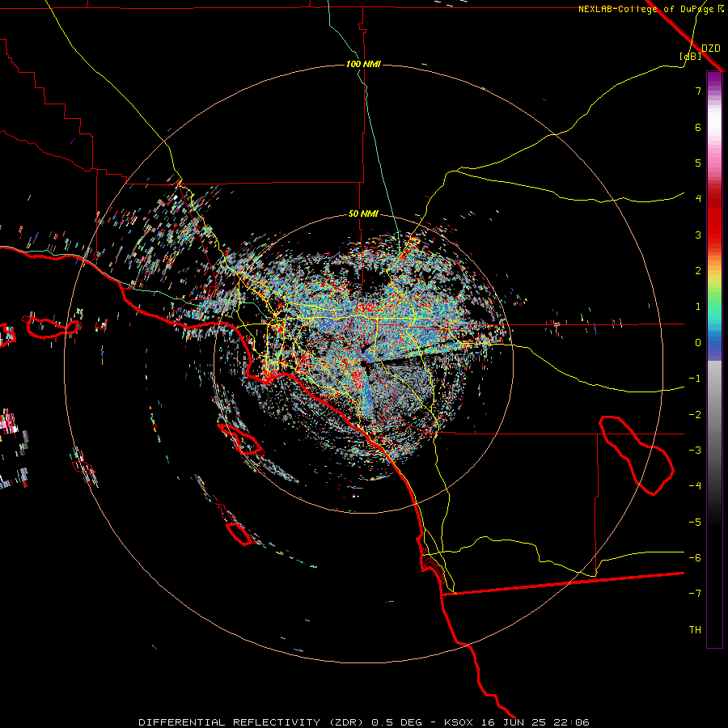Click the 1 dB scale tick label
728x728 pixels.
coord(698,307)
